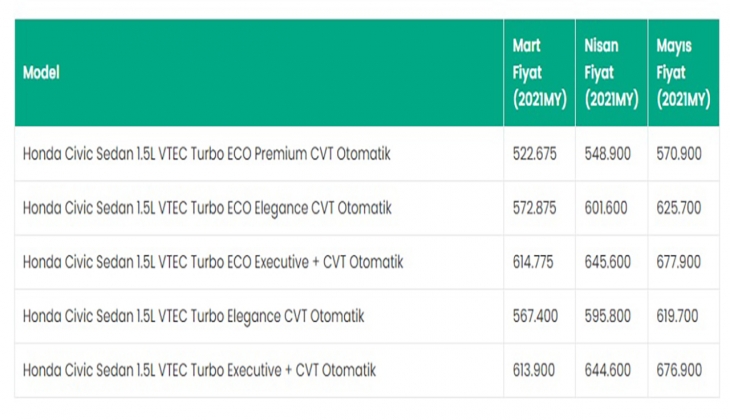Click the Model column header
The height and width of the screenshot is (420, 730).
41,73
